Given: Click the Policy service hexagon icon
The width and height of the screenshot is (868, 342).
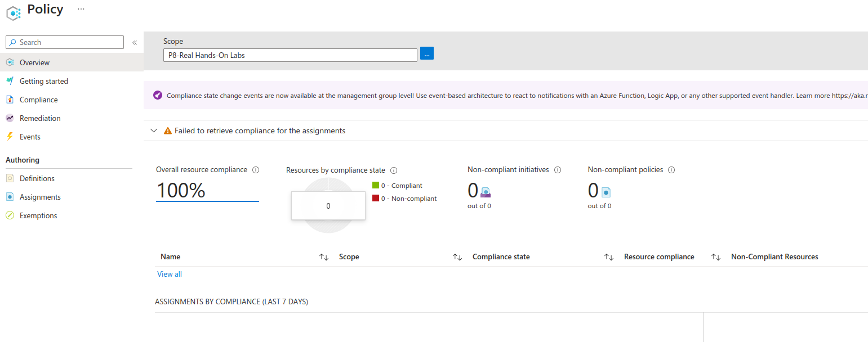Looking at the screenshot, I should (x=14, y=12).
